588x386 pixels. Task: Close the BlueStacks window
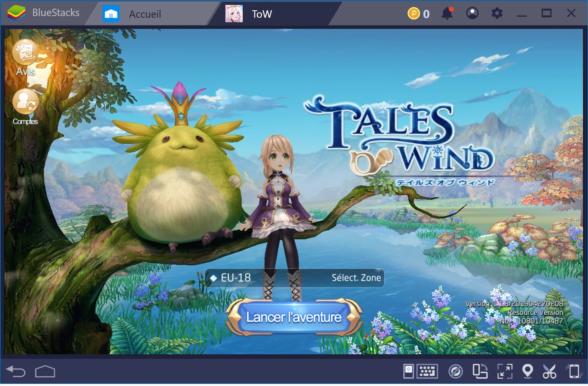click(571, 13)
